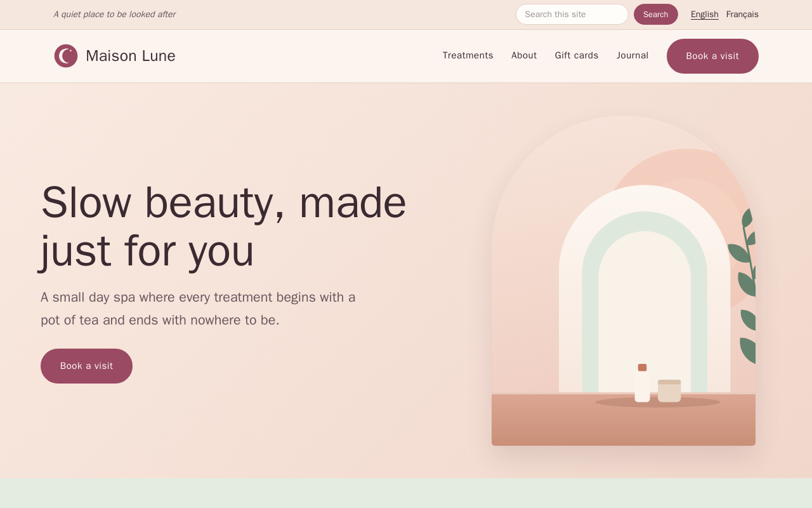Image resolution: width=812 pixels, height=508 pixels.
Task: Click Book a visit in the header
Action: (712, 56)
